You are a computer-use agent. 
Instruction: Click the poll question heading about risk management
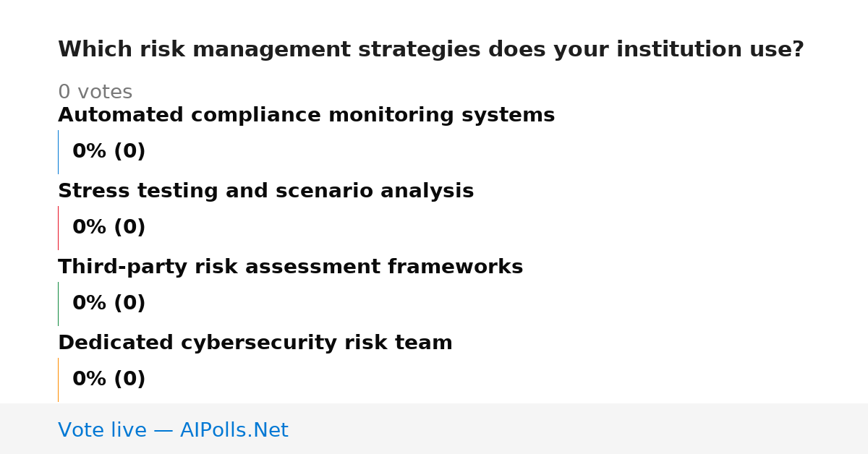[x=430, y=50]
